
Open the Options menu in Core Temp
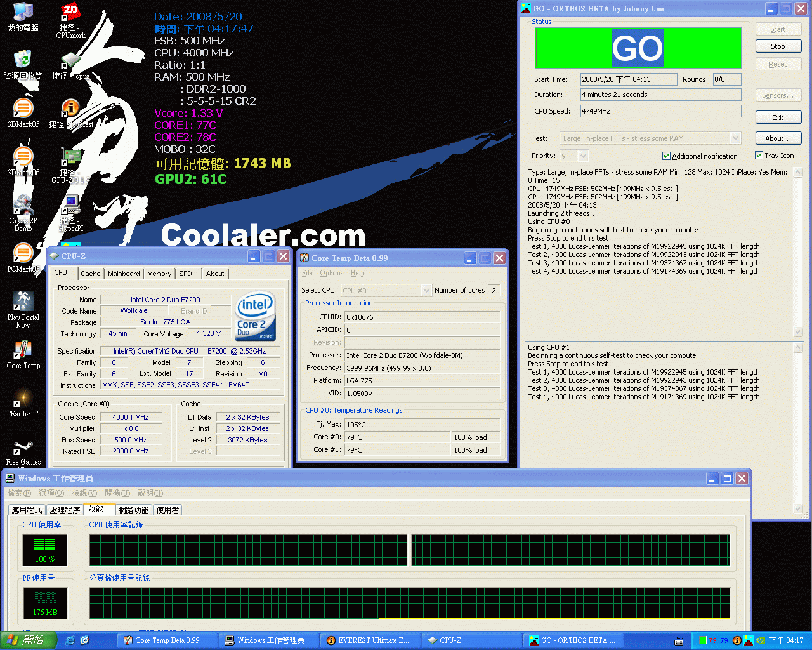coord(331,273)
